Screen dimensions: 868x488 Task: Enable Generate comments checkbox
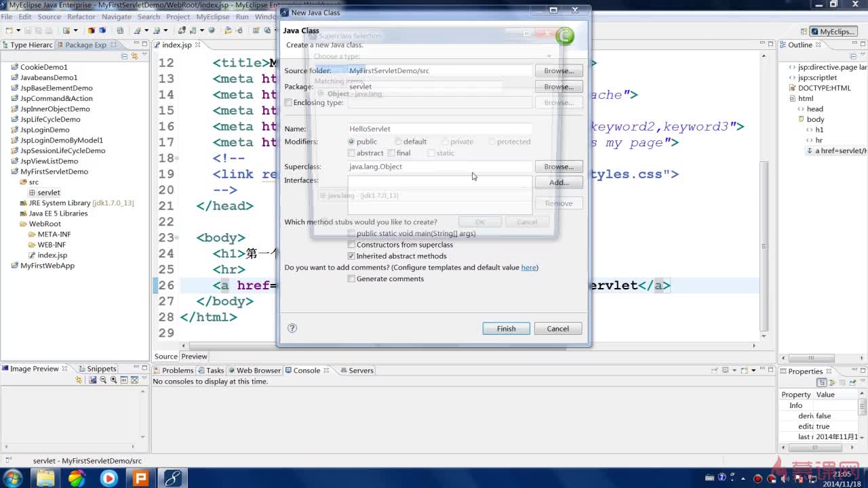coord(351,279)
